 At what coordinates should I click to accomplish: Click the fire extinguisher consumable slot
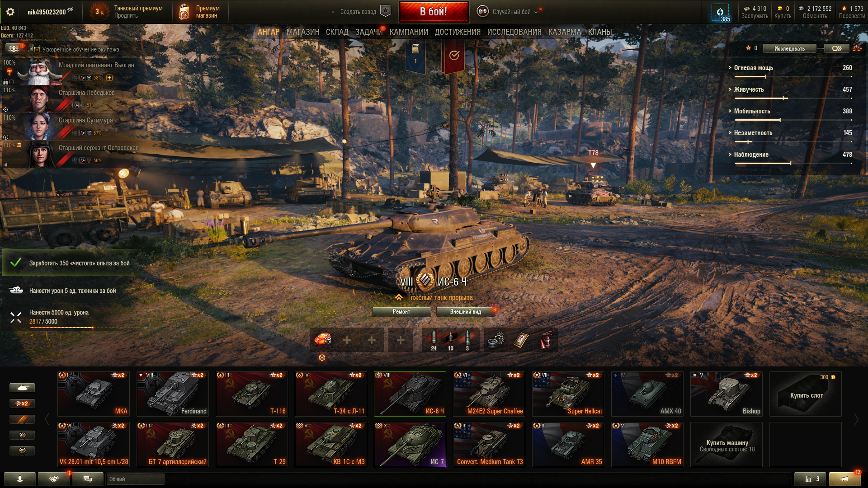pos(546,340)
